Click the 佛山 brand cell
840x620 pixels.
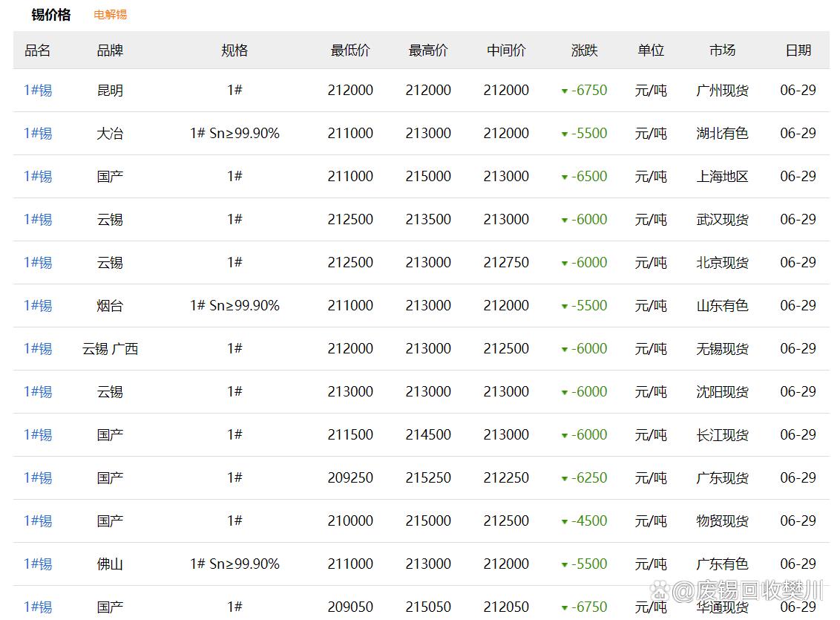[110, 564]
